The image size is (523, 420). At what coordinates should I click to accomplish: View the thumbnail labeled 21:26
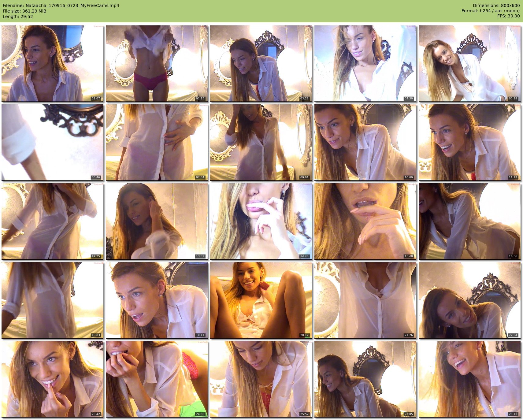tap(365, 300)
